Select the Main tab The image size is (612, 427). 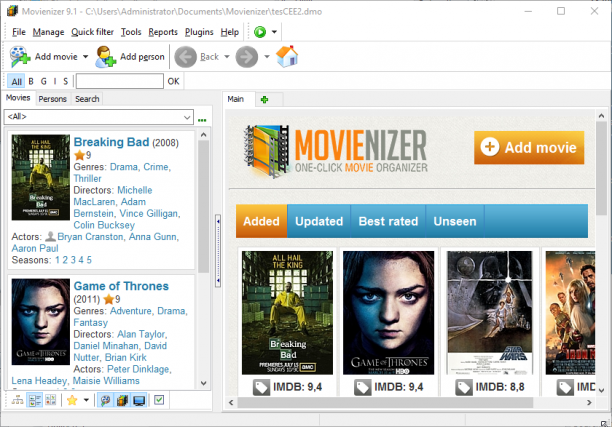[236, 99]
